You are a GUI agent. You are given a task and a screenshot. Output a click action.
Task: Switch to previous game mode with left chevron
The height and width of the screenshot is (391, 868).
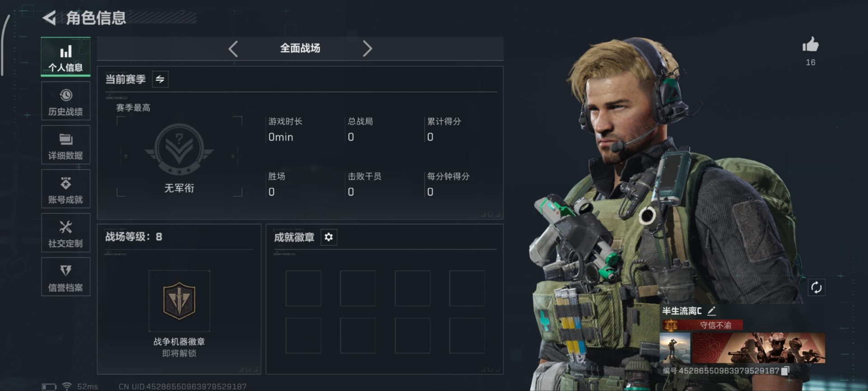click(x=233, y=48)
